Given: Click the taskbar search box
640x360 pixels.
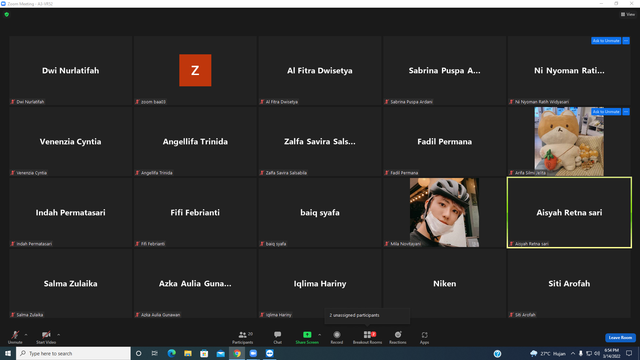Looking at the screenshot, I should [x=73, y=353].
